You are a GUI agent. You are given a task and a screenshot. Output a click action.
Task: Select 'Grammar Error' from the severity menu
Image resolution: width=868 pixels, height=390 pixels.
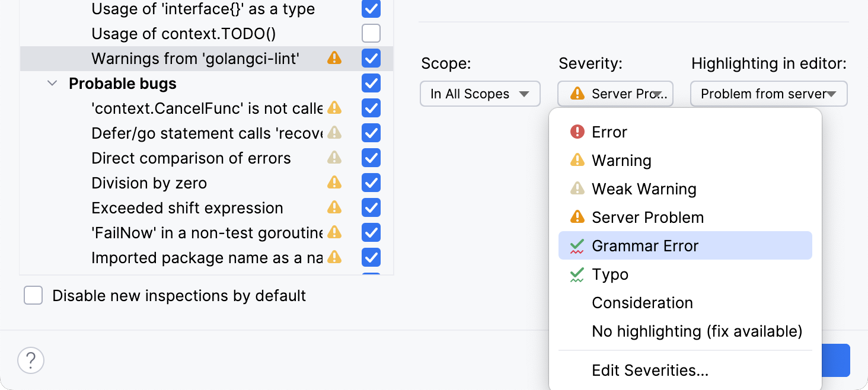(645, 245)
